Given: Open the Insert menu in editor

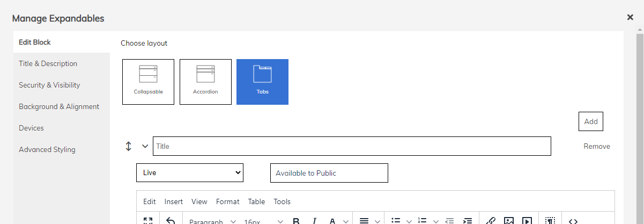Looking at the screenshot, I should pyautogui.click(x=174, y=201).
